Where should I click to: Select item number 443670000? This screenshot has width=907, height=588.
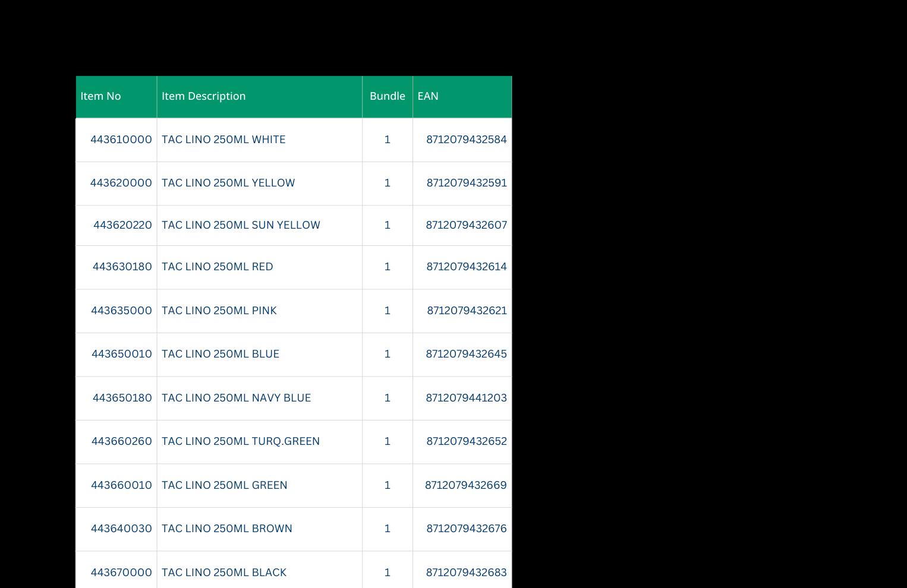pyautogui.click(x=121, y=573)
